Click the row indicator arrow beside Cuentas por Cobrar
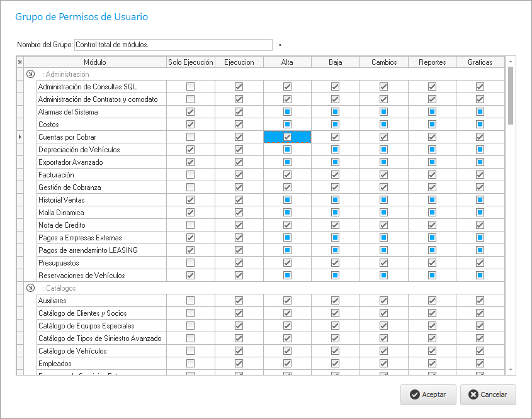 click(20, 137)
